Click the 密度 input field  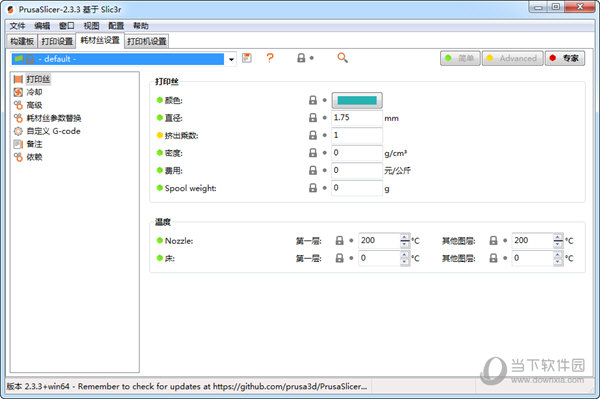pos(357,153)
